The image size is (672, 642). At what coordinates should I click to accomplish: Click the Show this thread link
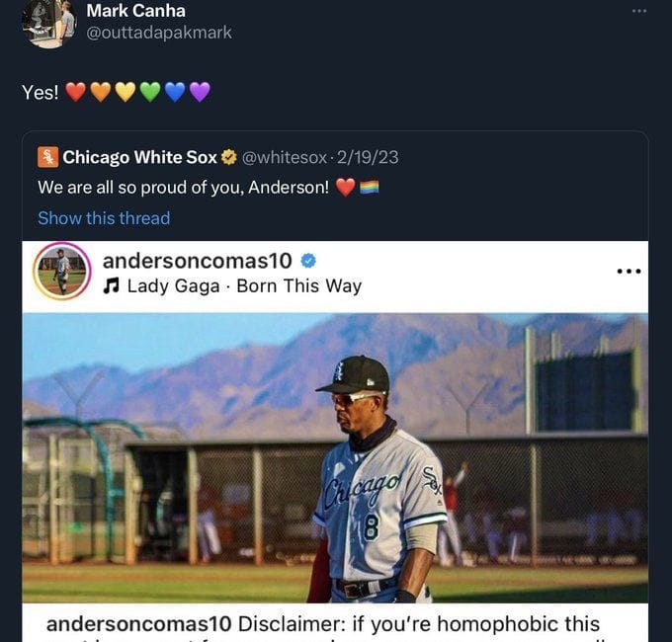click(104, 218)
